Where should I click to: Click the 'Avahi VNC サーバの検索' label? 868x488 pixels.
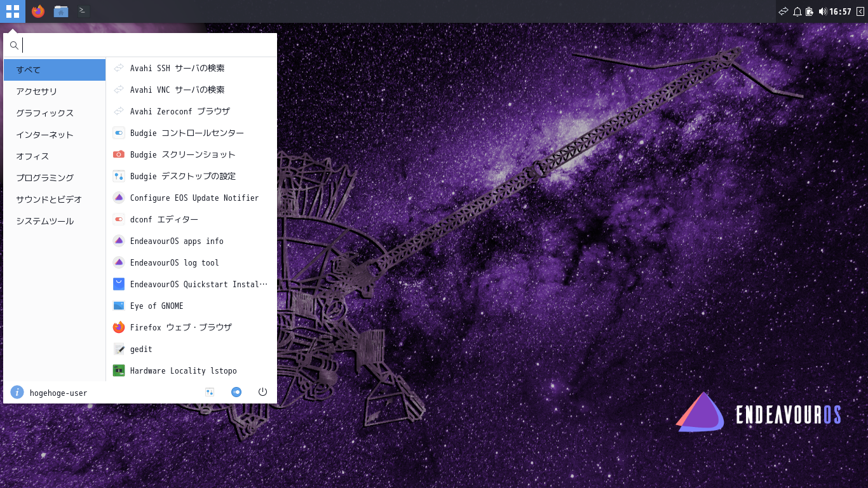[177, 90]
